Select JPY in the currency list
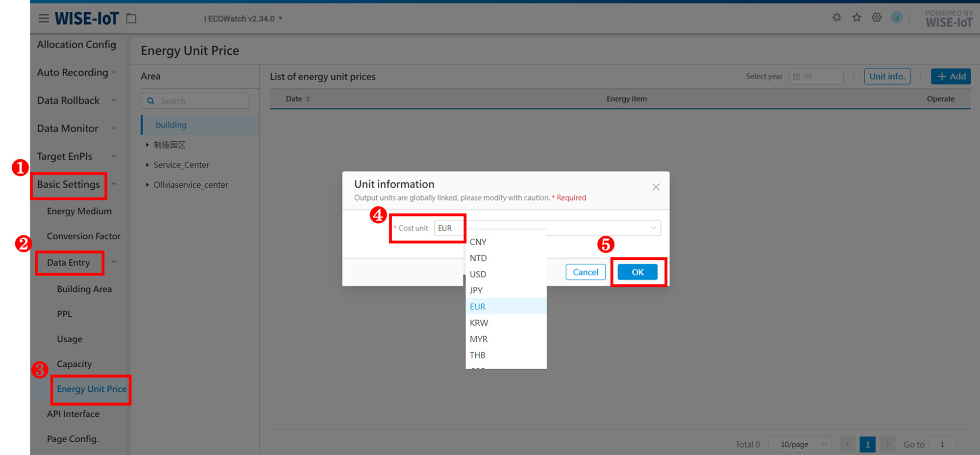Image resolution: width=980 pixels, height=455 pixels. pos(506,290)
